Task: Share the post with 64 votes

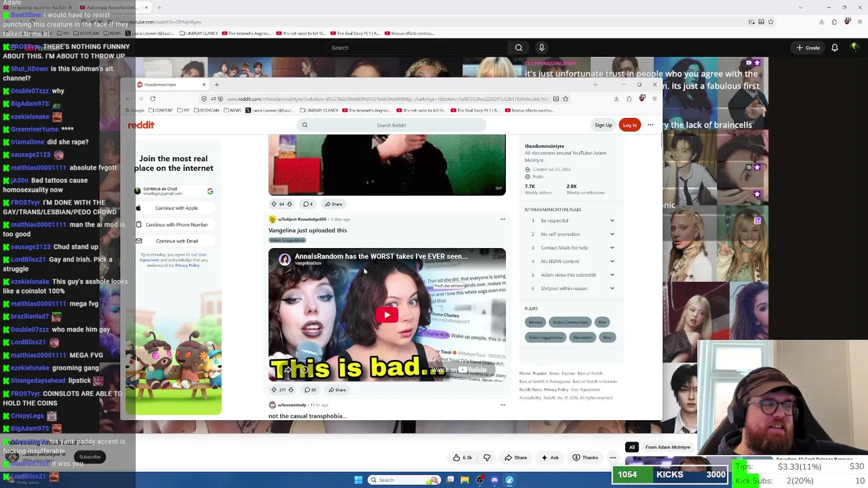Action: tap(334, 204)
